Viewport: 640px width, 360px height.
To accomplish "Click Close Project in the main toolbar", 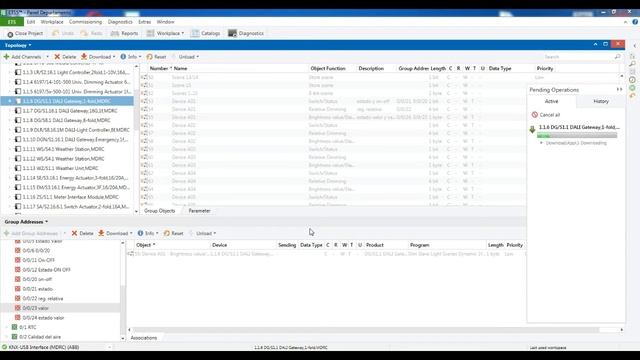I will 25,33.
